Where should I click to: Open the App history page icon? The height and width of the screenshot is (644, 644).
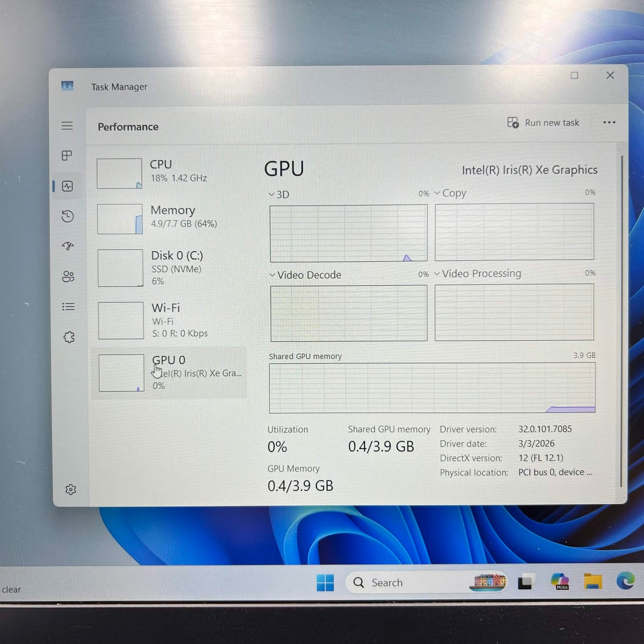[x=68, y=216]
